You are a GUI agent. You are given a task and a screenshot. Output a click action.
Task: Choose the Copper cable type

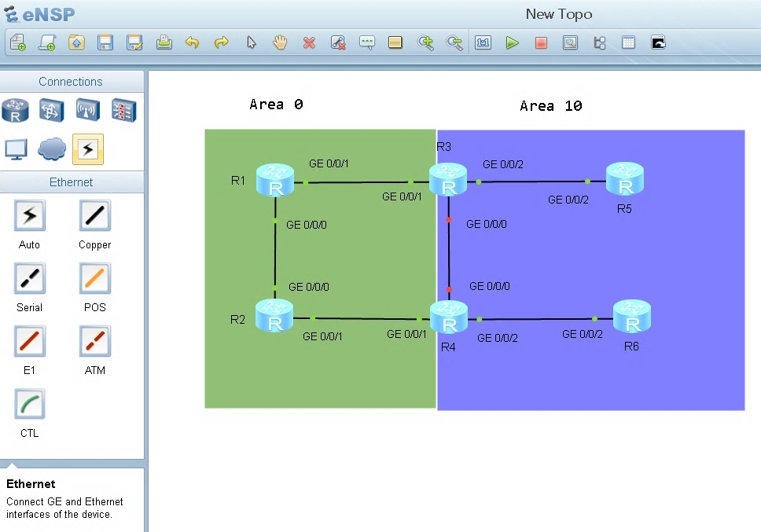click(x=94, y=215)
